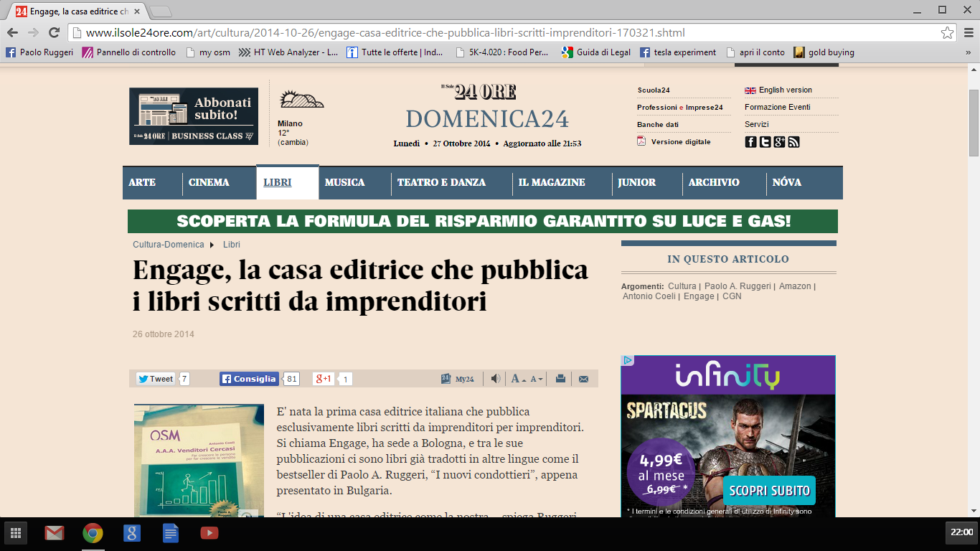Print the article with the printer icon
The height and width of the screenshot is (551, 980).
pyautogui.click(x=561, y=379)
